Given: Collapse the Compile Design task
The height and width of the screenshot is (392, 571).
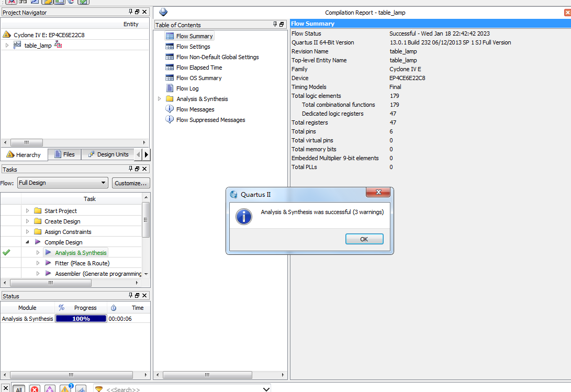Looking at the screenshot, I should coord(27,242).
